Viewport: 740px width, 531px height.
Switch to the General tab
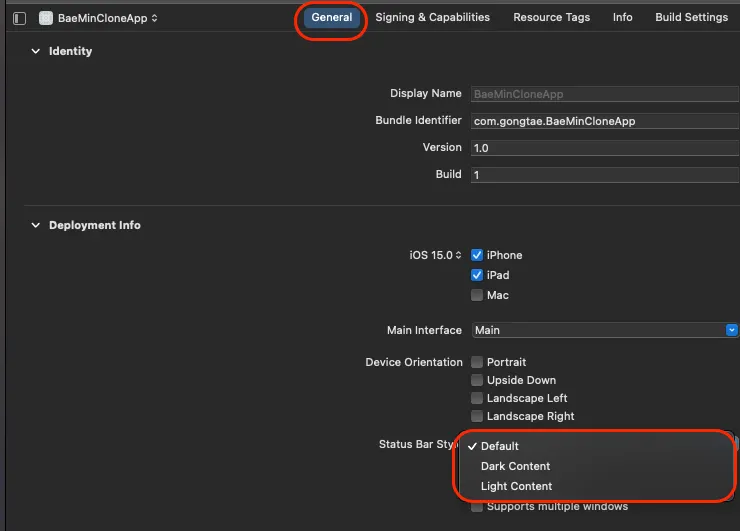332,18
